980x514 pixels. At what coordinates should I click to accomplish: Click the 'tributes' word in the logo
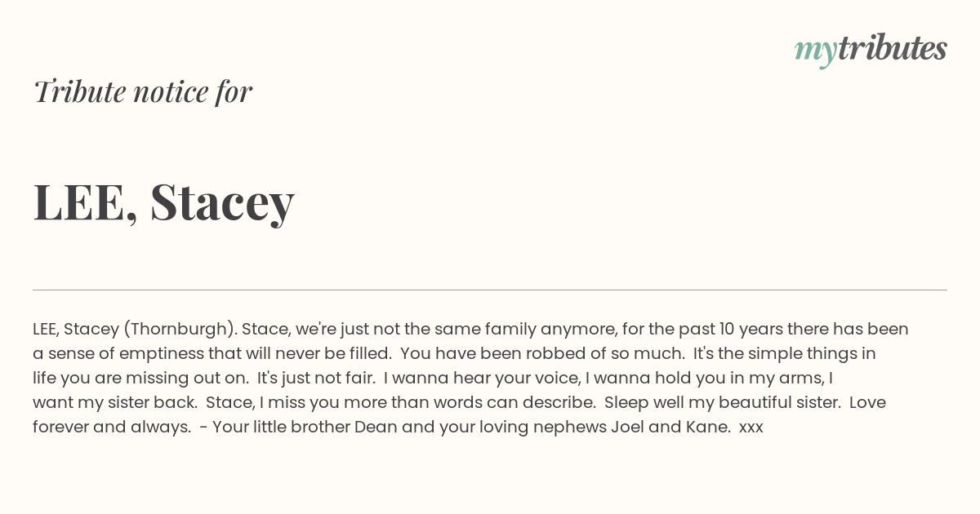point(892,49)
